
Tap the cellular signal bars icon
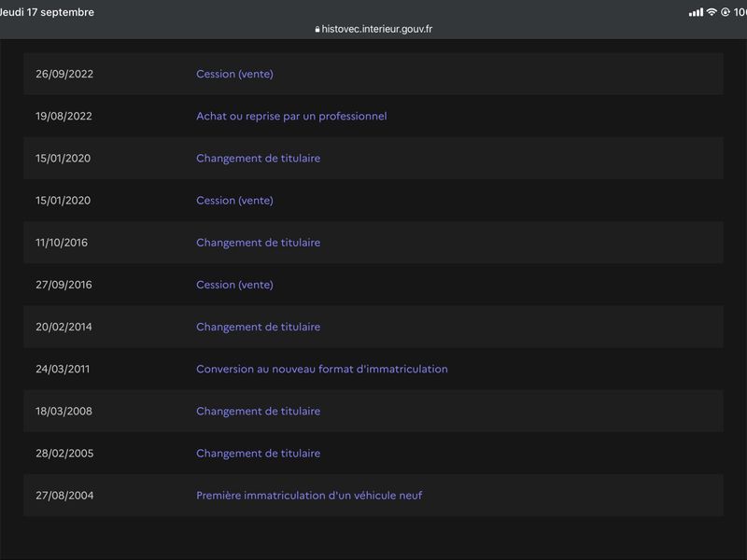696,12
